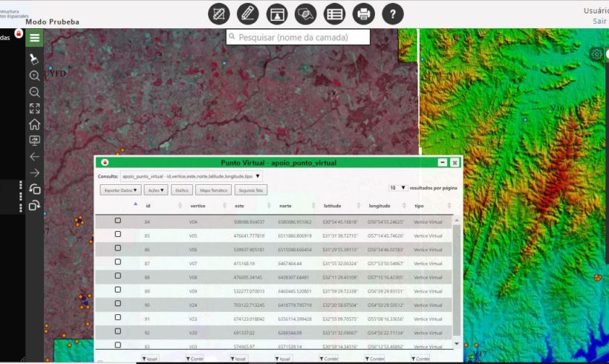Screen dimensions: 609x364
Task: Select the pencil edit tool
Action: pos(248,14)
